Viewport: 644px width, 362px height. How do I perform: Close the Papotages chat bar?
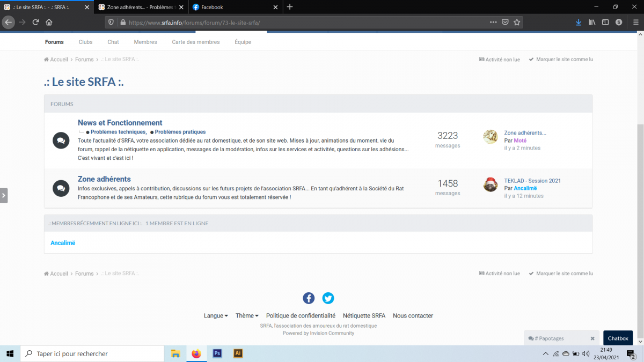point(592,338)
